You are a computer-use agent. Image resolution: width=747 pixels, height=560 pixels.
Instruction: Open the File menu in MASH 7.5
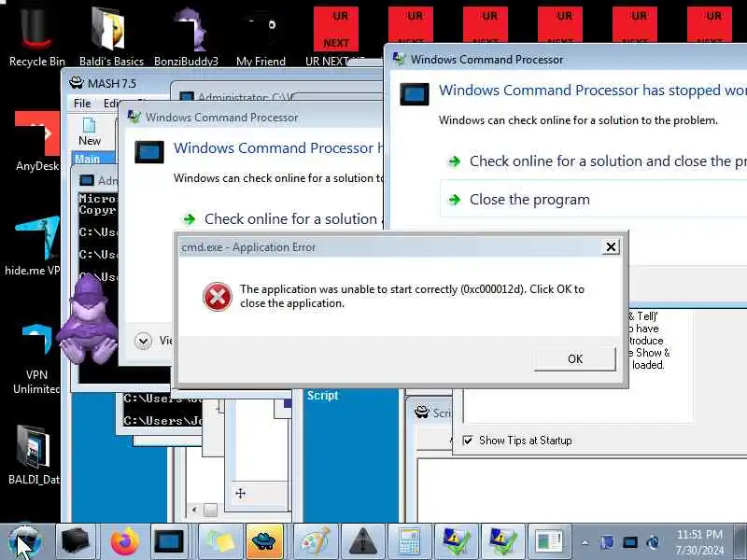point(82,104)
